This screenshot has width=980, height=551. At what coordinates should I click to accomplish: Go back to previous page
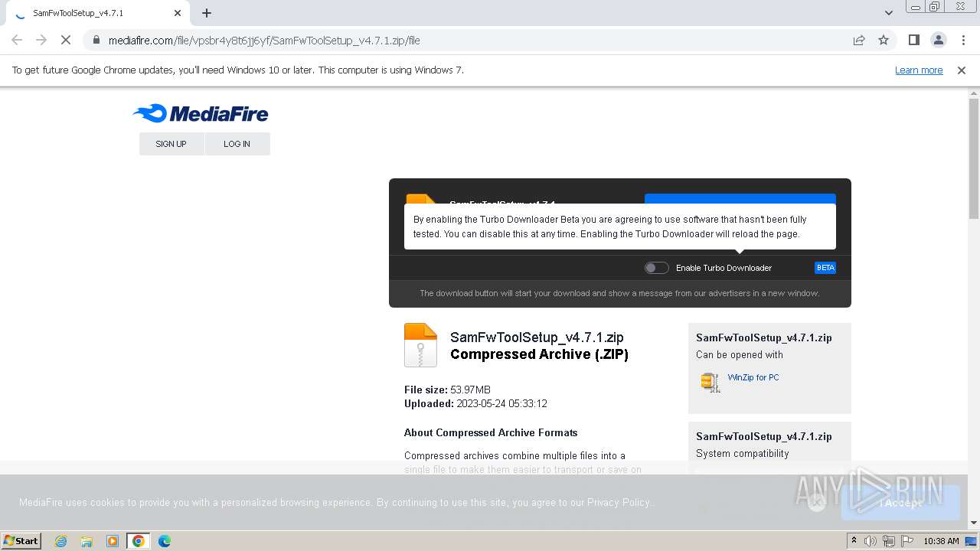click(x=17, y=41)
